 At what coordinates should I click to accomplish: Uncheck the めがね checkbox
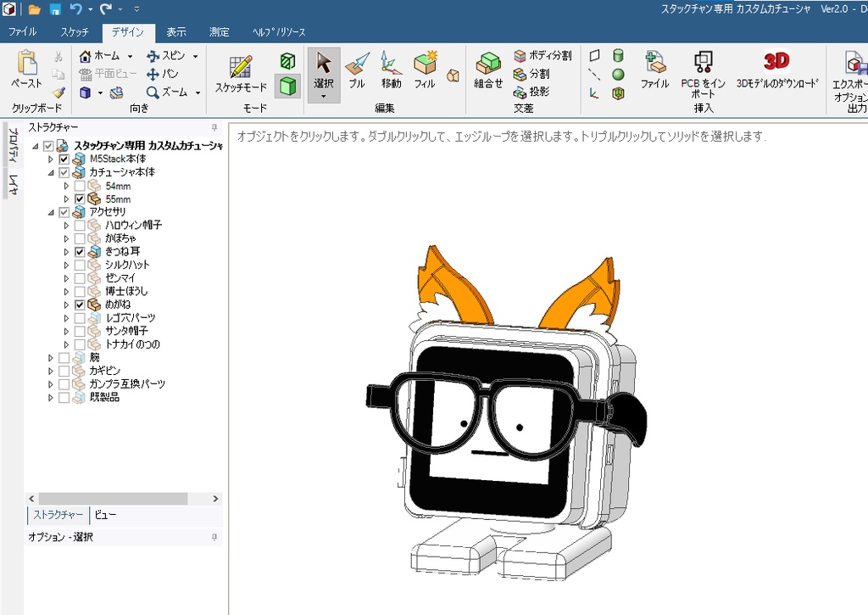pyautogui.click(x=80, y=305)
